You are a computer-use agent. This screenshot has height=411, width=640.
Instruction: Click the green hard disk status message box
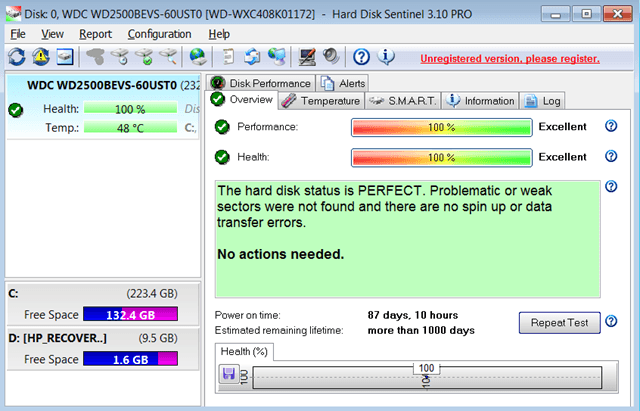point(408,239)
